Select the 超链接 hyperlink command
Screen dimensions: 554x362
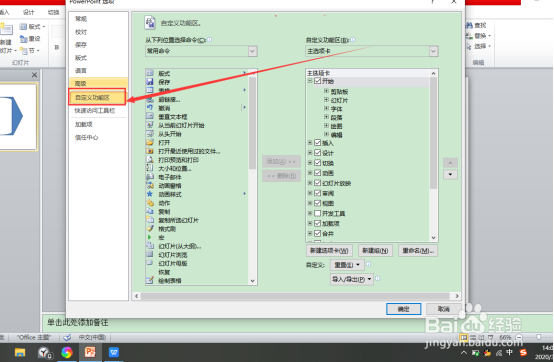pyautogui.click(x=169, y=100)
